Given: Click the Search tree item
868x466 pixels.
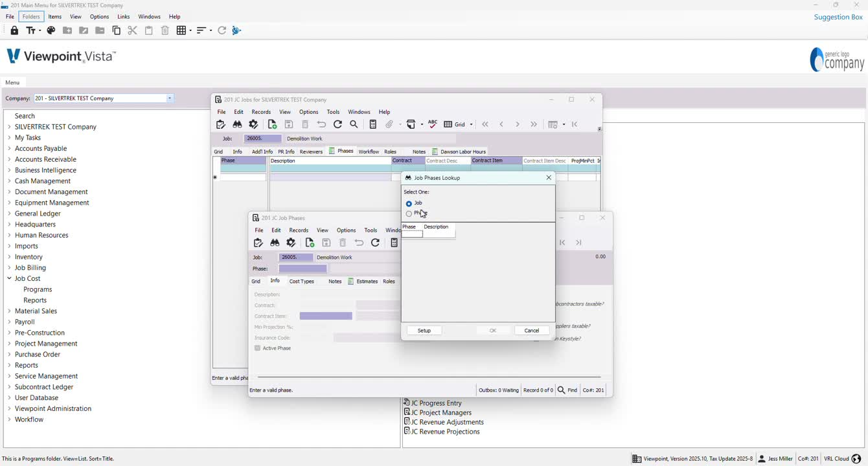Looking at the screenshot, I should pos(25,116).
